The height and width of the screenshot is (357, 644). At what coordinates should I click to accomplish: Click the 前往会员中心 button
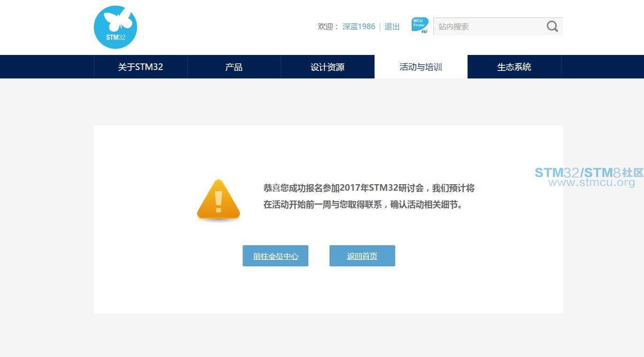pyautogui.click(x=276, y=256)
